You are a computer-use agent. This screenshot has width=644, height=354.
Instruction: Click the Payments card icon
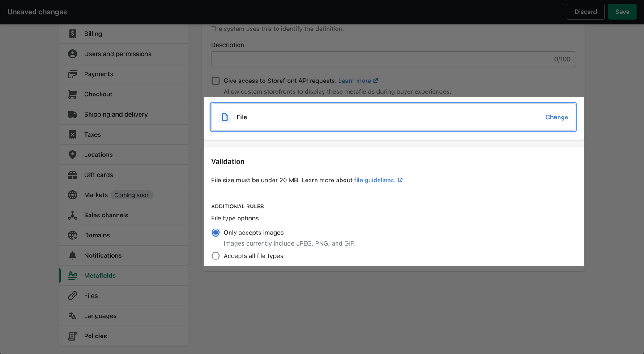tap(73, 74)
